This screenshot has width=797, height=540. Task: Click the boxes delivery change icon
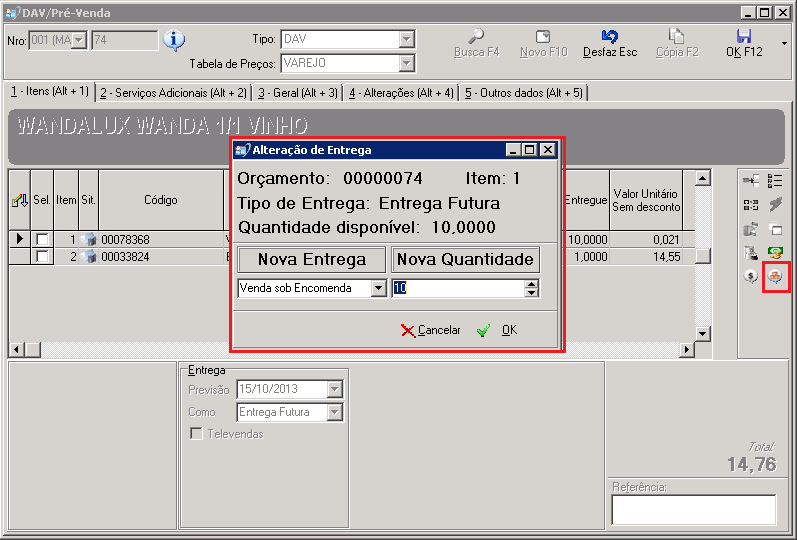[775, 277]
